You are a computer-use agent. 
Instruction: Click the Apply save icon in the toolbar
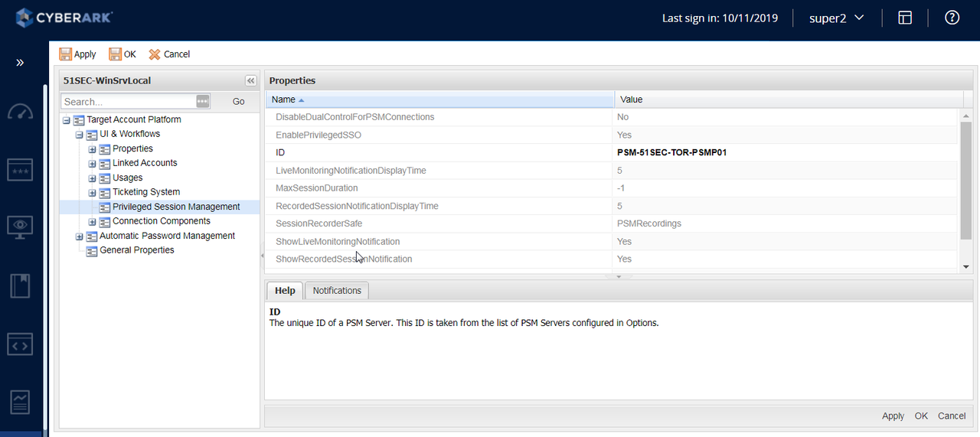(x=66, y=54)
